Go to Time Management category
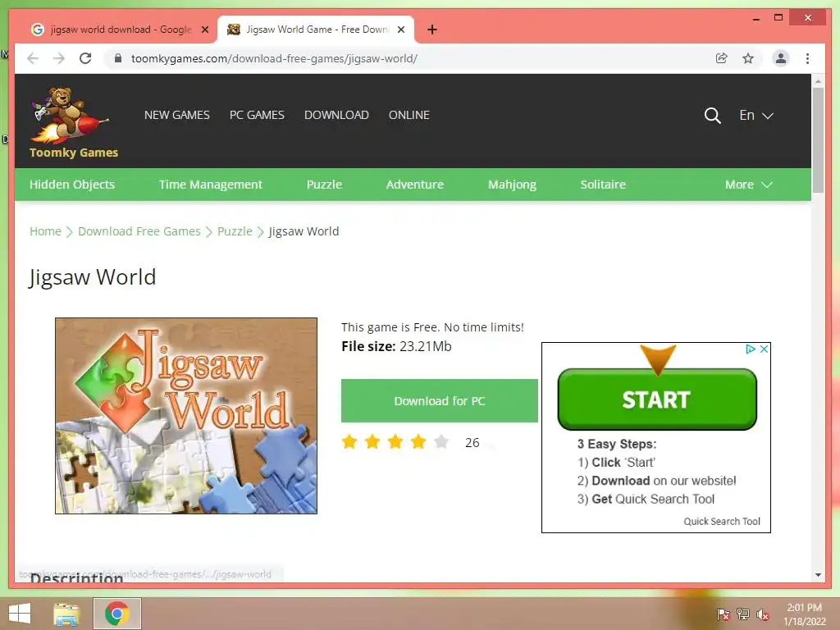The width and height of the screenshot is (840, 630). coord(211,185)
